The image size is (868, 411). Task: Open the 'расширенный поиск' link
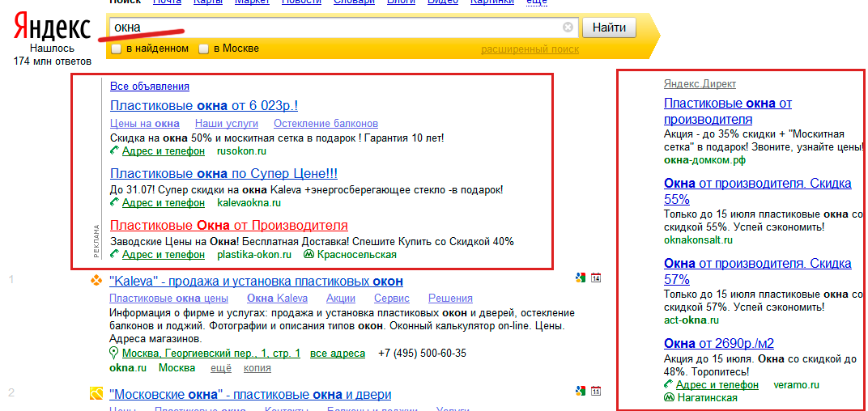[x=530, y=50]
